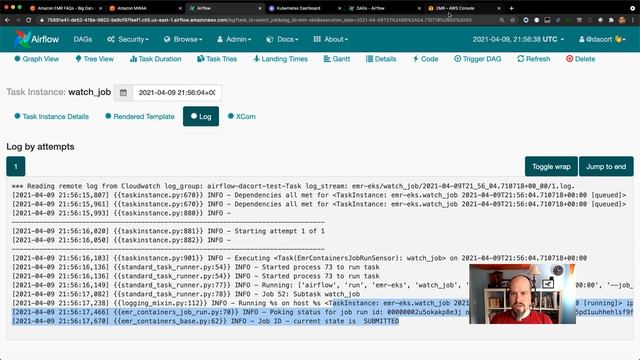Open the Rendered Template tab
Screen dimensions: 640x360
(x=140, y=116)
